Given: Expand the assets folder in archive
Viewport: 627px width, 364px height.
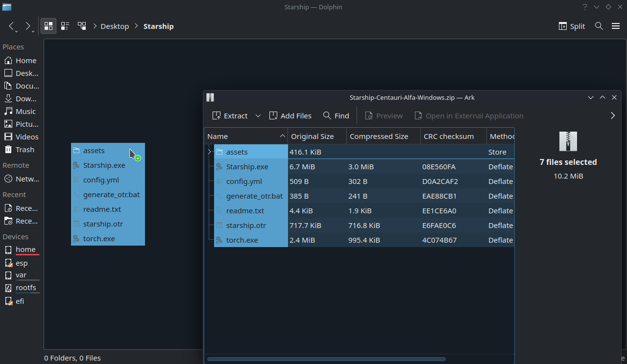Looking at the screenshot, I should click(x=209, y=152).
